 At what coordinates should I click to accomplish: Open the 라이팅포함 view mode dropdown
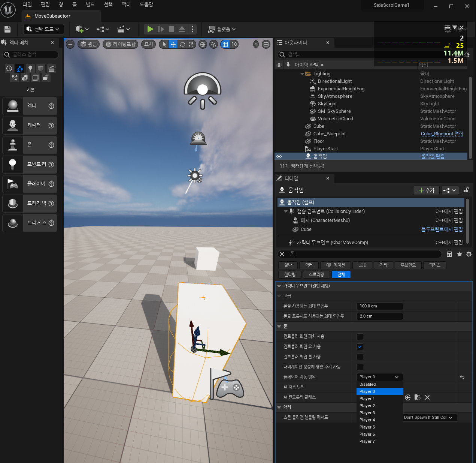click(121, 44)
